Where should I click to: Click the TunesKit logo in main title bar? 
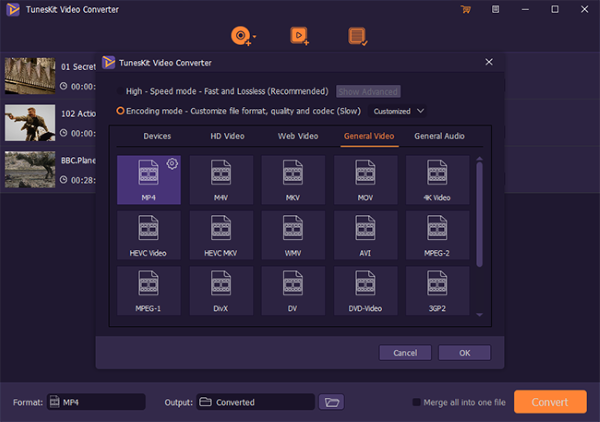[13, 9]
